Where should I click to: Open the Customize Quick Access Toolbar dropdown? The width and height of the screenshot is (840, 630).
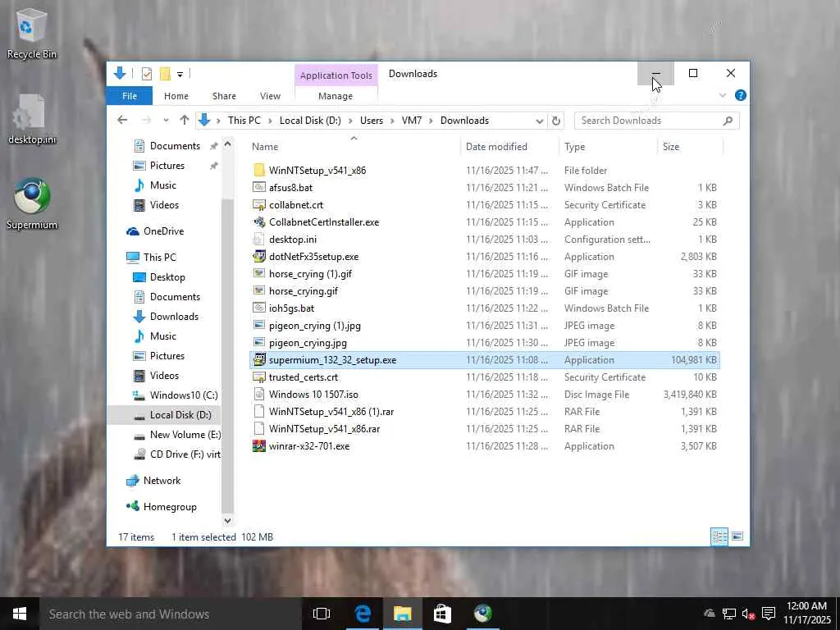coord(180,75)
